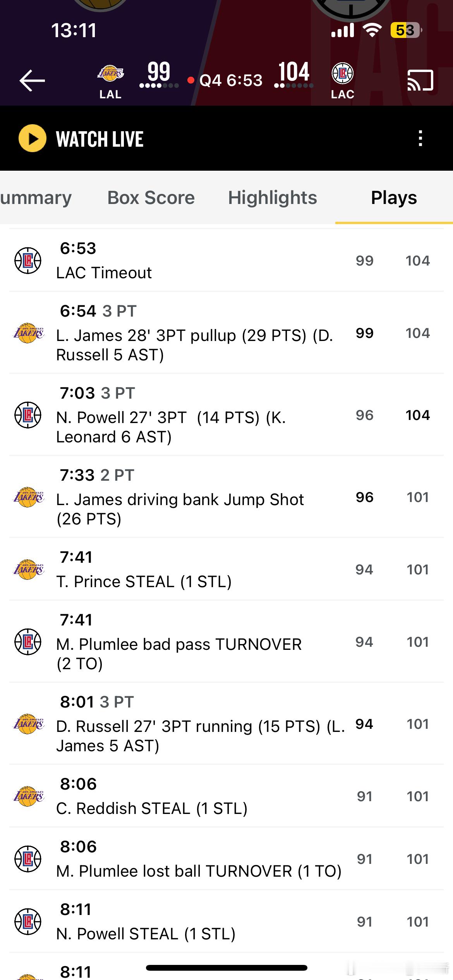
Task: Tap the Clippers logo in score header
Action: click(x=343, y=73)
